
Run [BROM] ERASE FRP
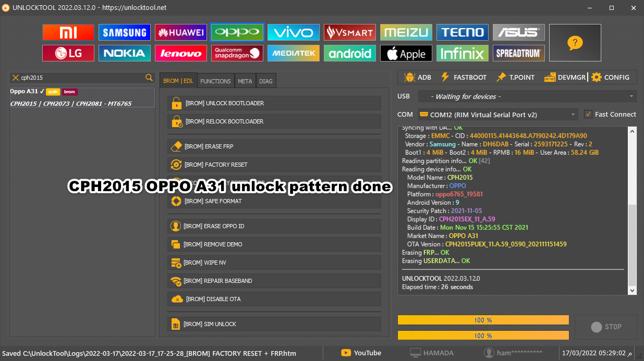(274, 146)
